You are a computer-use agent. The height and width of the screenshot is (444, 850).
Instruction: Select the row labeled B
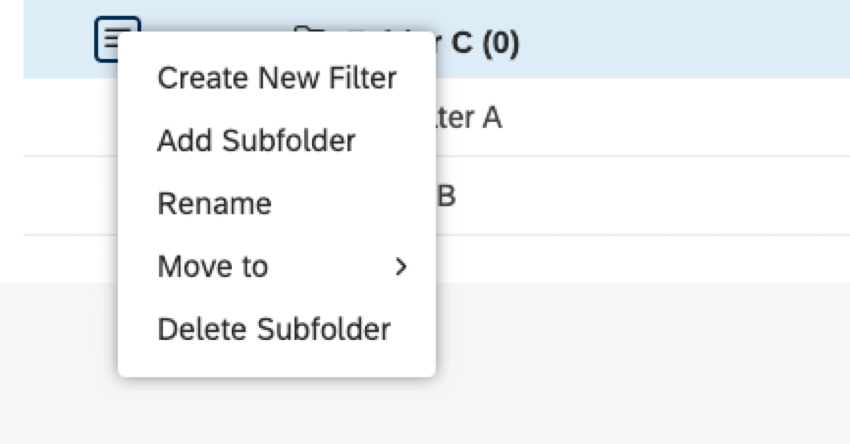[x=447, y=196]
